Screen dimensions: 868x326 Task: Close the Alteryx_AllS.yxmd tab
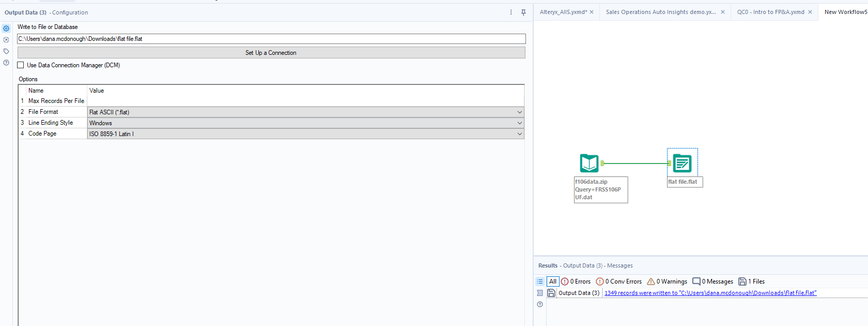coord(592,12)
